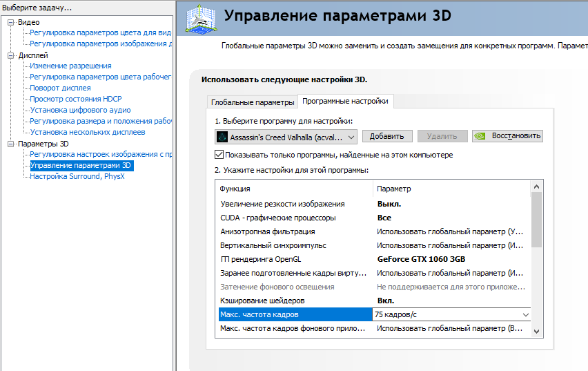Viewport: 588px width, 371px height.
Task: Open Регулировка размера и положения рабочего стола
Action: (101, 121)
